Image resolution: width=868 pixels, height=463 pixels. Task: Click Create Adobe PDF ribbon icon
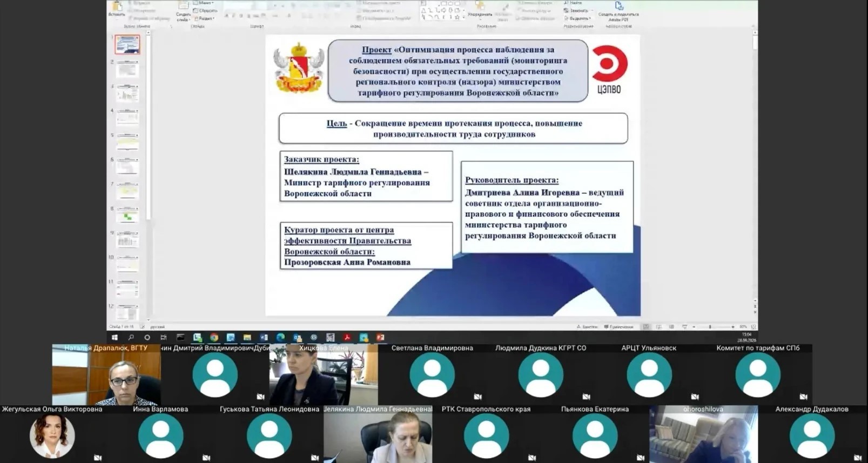pos(618,12)
